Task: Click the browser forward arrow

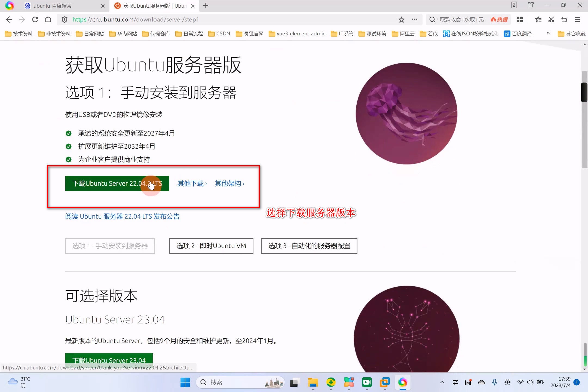Action: point(22,20)
